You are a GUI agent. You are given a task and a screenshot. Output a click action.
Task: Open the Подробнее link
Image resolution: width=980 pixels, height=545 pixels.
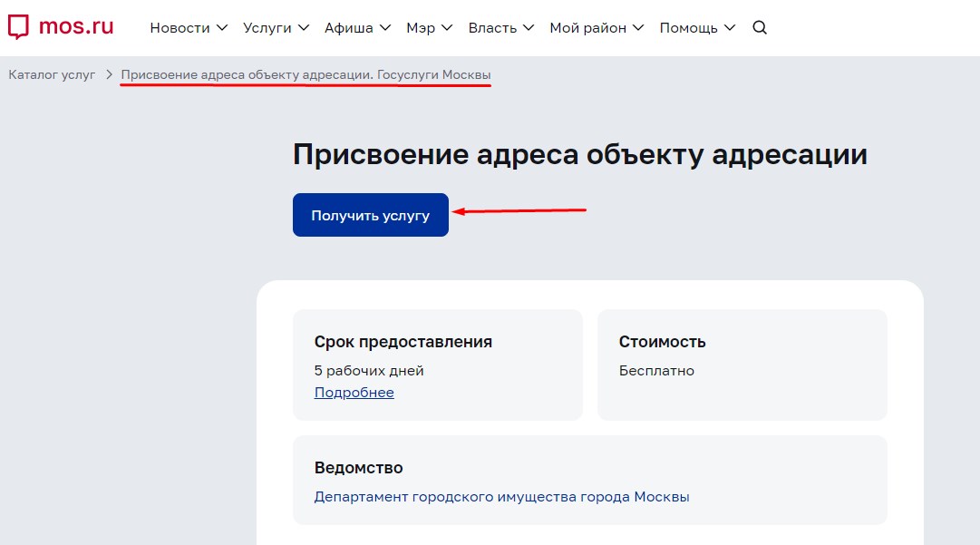click(354, 392)
